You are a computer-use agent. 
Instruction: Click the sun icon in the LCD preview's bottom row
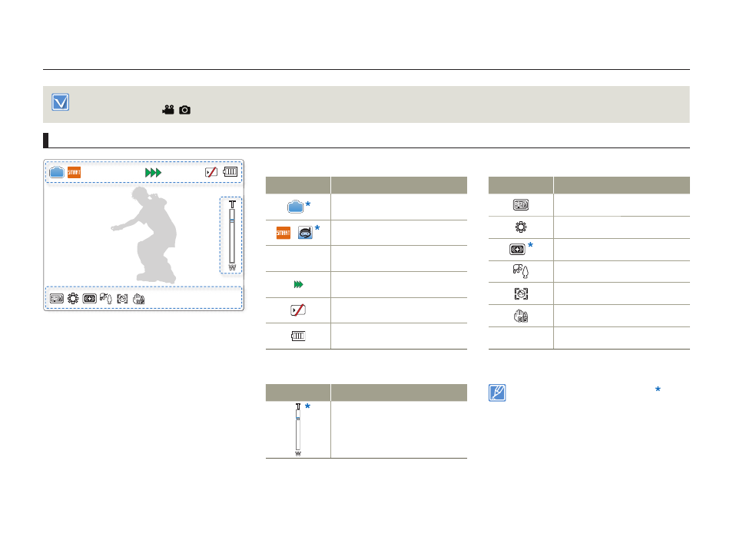pyautogui.click(x=73, y=299)
